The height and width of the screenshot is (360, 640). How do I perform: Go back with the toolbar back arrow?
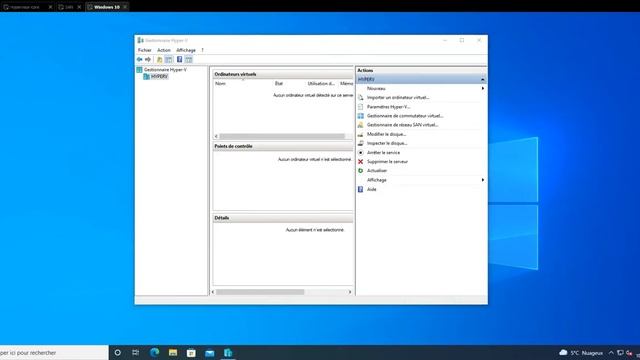(140, 60)
